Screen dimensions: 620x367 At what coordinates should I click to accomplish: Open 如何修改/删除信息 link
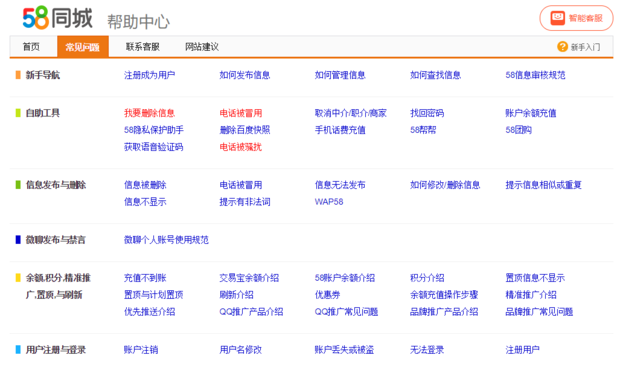[445, 185]
